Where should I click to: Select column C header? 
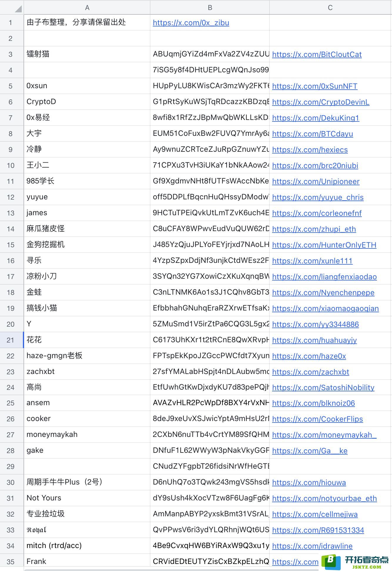331,7
